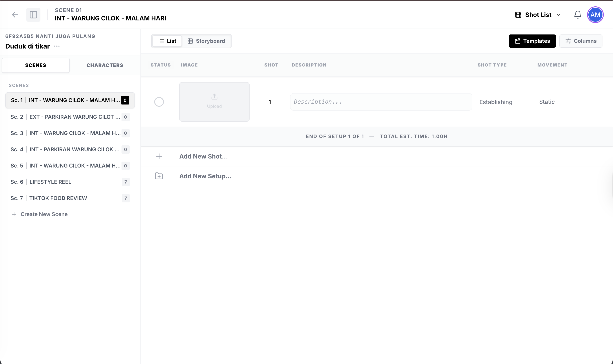Click the IMAGE column header

tap(189, 65)
